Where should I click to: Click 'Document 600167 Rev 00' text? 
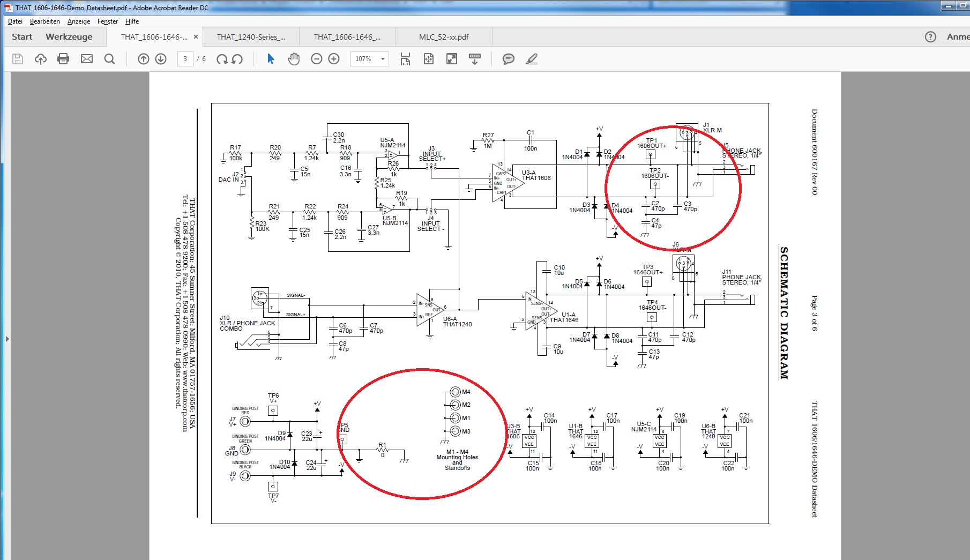(x=815, y=152)
